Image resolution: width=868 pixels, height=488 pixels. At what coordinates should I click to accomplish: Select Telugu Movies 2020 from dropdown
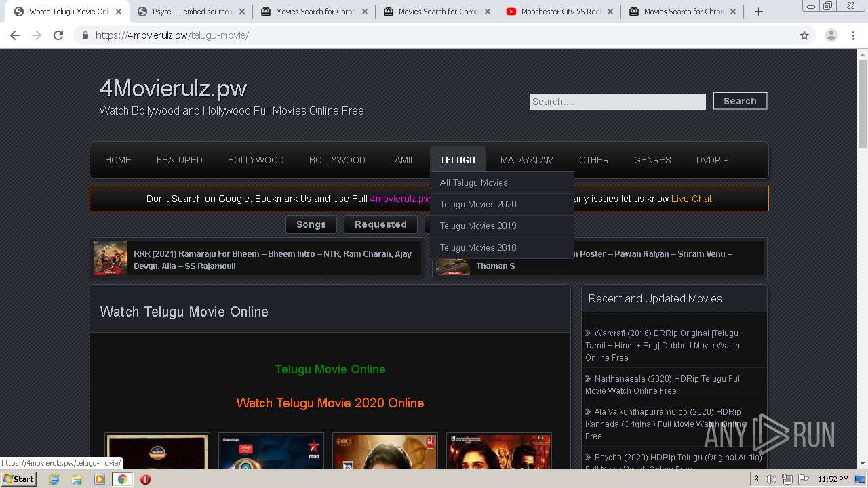pyautogui.click(x=502, y=204)
